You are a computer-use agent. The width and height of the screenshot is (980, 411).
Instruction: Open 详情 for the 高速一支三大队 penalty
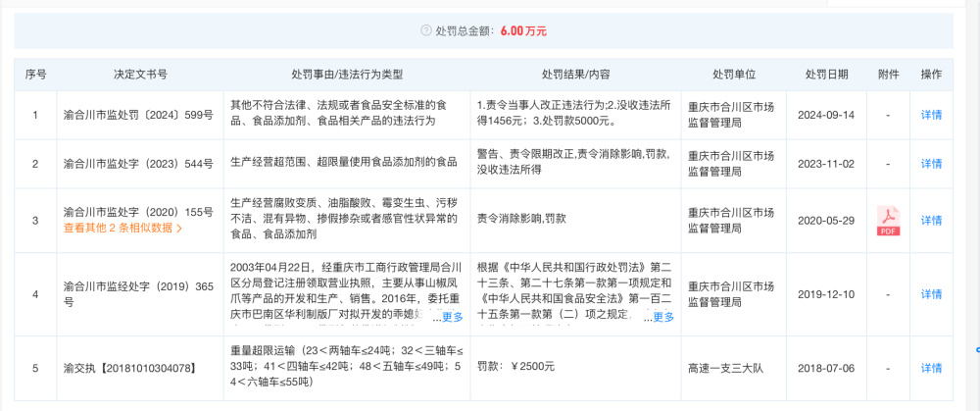(931, 368)
